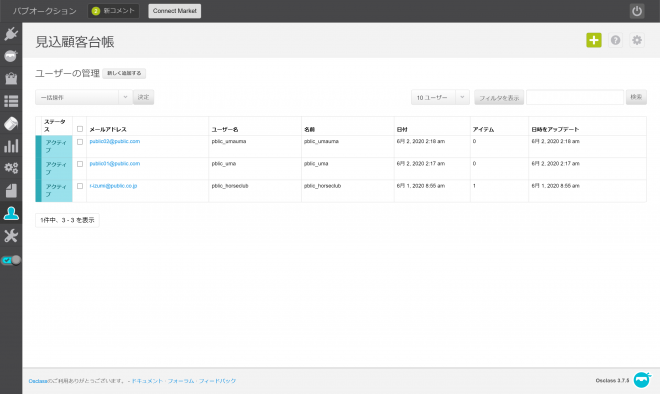Image resolution: width=660 pixels, height=394 pixels.
Task: Click the 新しく追加する button
Action: 124,73
